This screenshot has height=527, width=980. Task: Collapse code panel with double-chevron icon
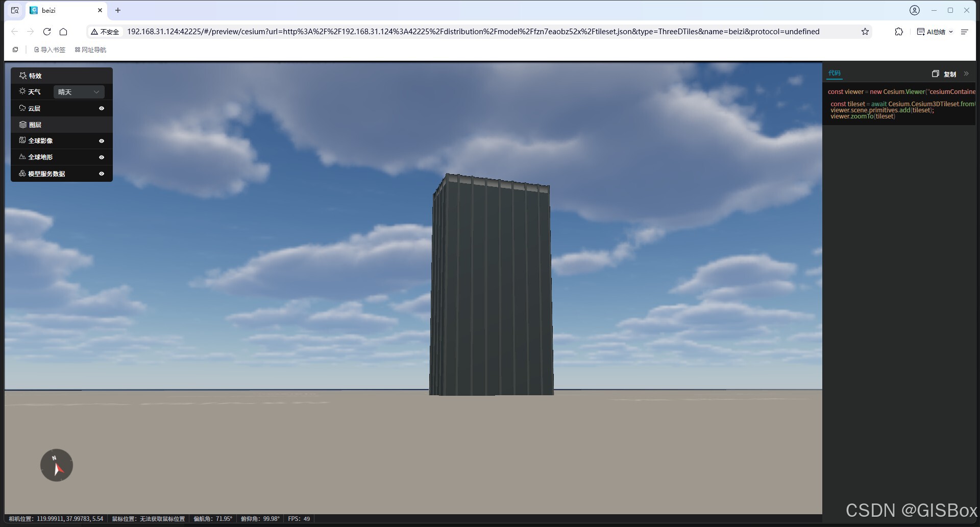966,74
